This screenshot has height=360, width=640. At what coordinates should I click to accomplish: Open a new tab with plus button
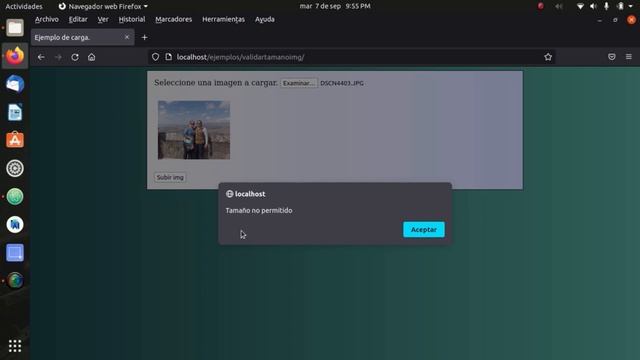click(x=144, y=38)
